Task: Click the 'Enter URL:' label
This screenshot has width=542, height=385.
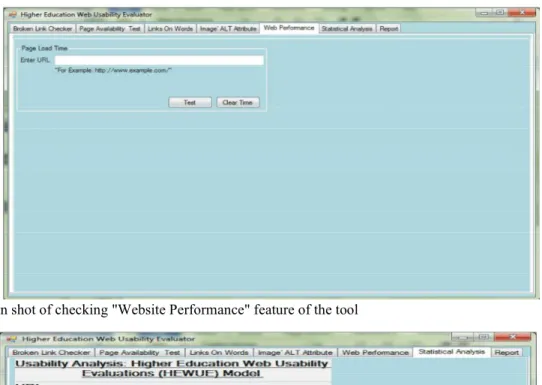Action: [x=35, y=60]
